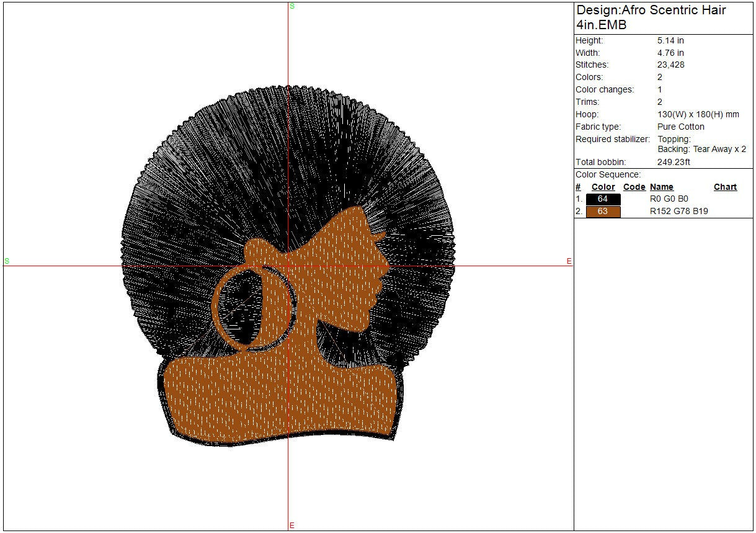Viewport: 756px width, 533px height.
Task: Click the crosshair center intersection point
Action: click(x=288, y=266)
